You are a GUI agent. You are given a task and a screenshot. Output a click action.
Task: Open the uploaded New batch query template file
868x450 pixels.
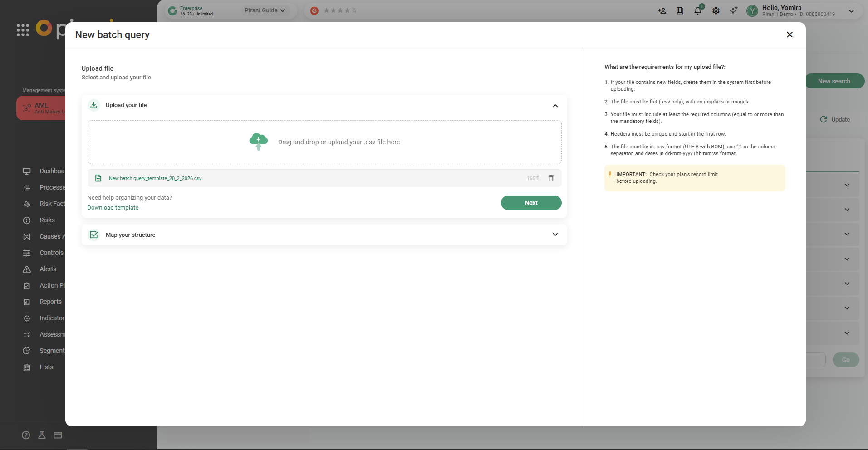(155, 178)
